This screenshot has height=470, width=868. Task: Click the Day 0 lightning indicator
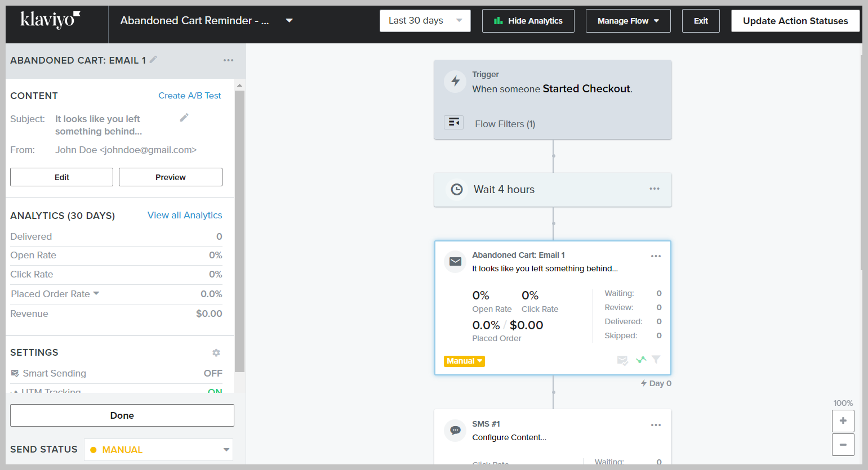coord(656,383)
